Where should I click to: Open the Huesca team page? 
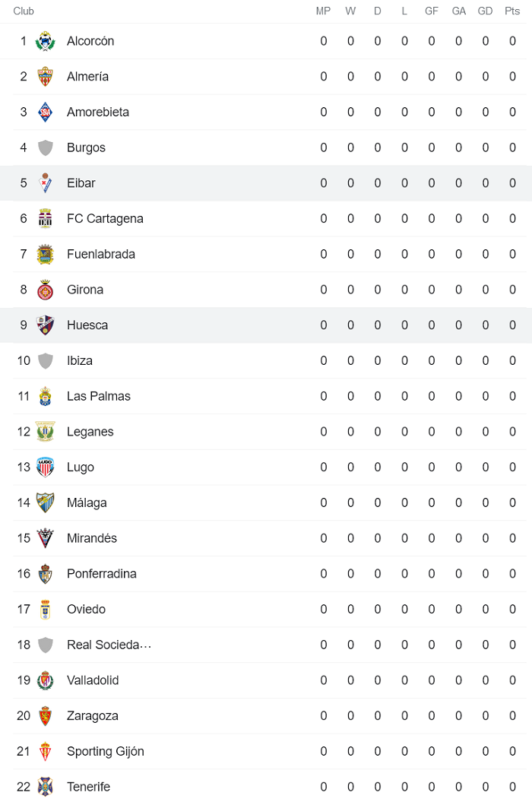tap(87, 325)
